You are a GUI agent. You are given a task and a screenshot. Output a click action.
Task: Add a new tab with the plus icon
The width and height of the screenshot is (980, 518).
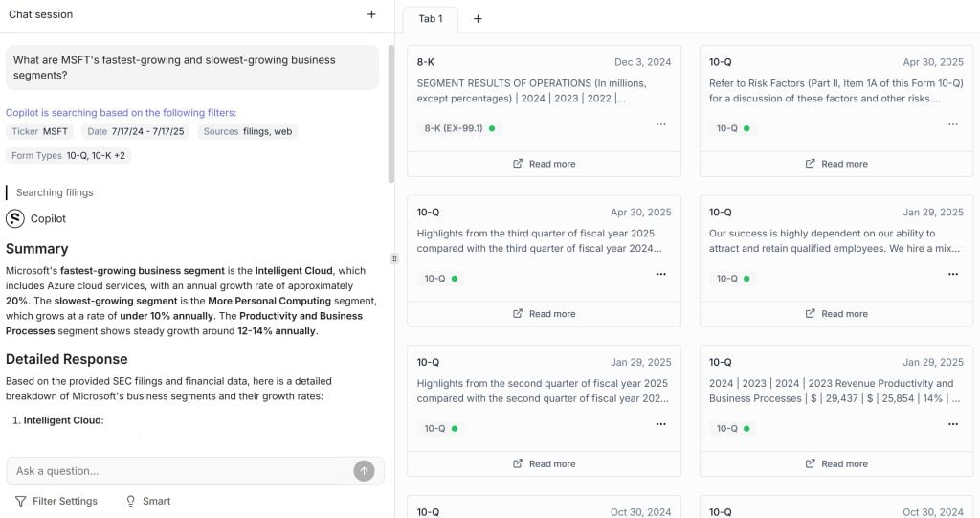(478, 19)
